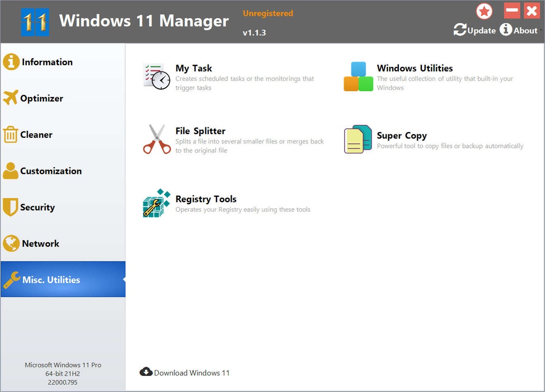Click the build number "22000.795"
Screen dimensions: 545x392
(63, 382)
